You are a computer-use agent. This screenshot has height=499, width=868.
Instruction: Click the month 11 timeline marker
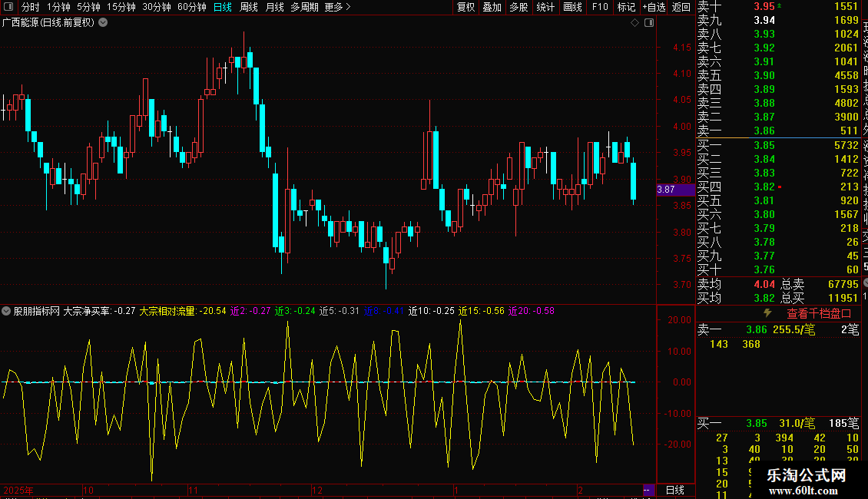pyautogui.click(x=194, y=490)
